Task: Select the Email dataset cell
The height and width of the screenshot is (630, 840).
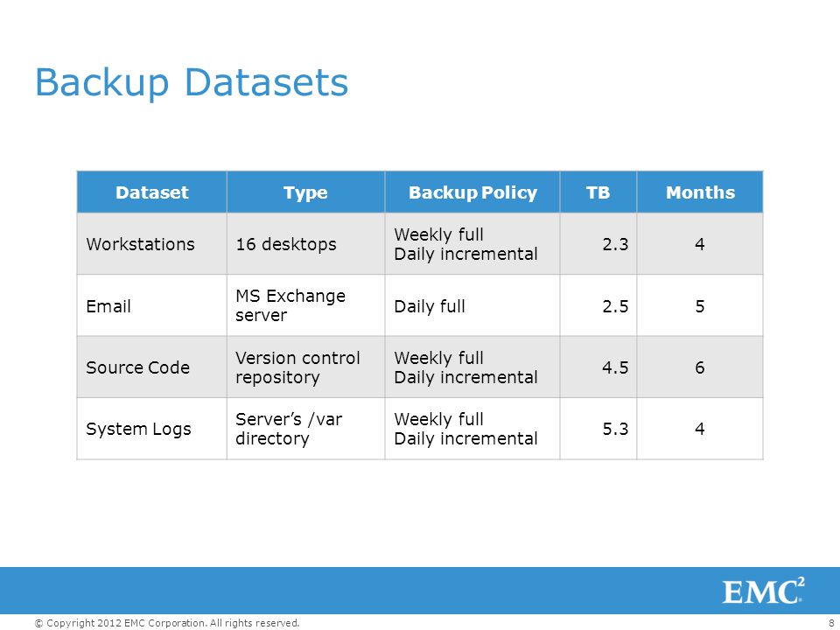Action: [x=152, y=305]
